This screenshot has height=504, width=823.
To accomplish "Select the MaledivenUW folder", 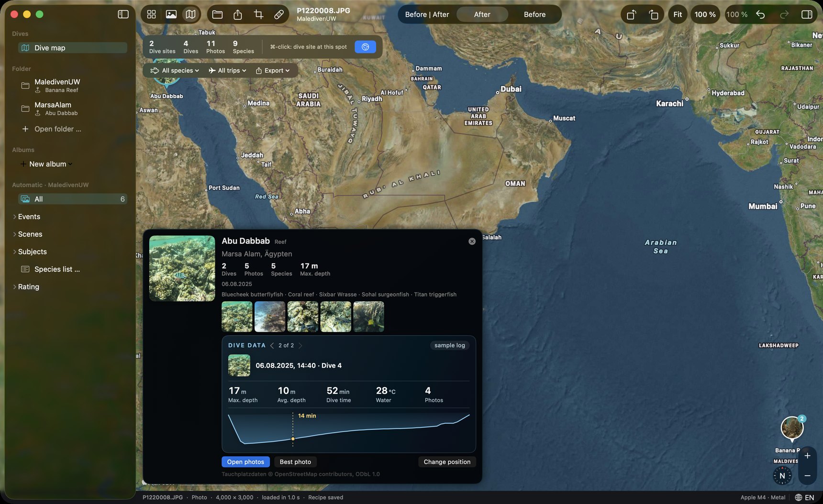I will coord(73,86).
